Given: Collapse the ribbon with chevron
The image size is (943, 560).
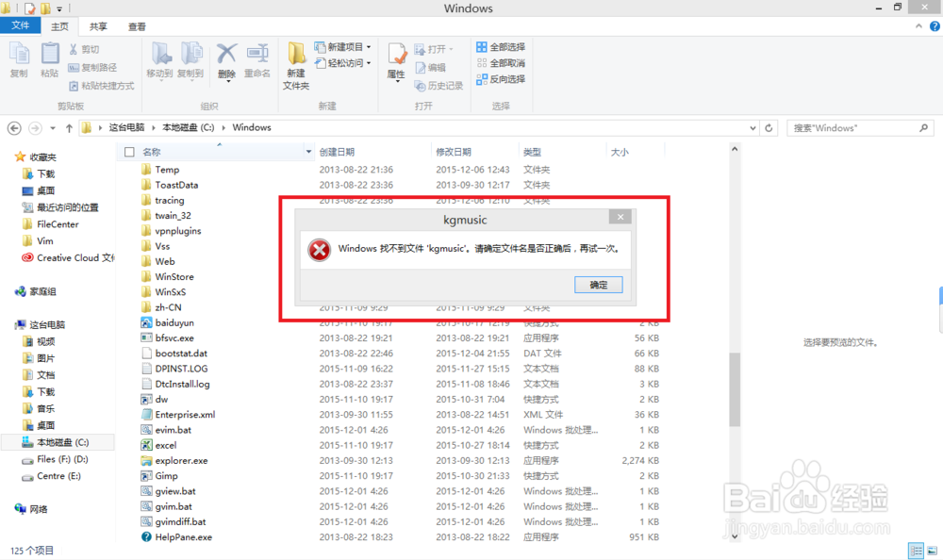Looking at the screenshot, I should pos(918,25).
